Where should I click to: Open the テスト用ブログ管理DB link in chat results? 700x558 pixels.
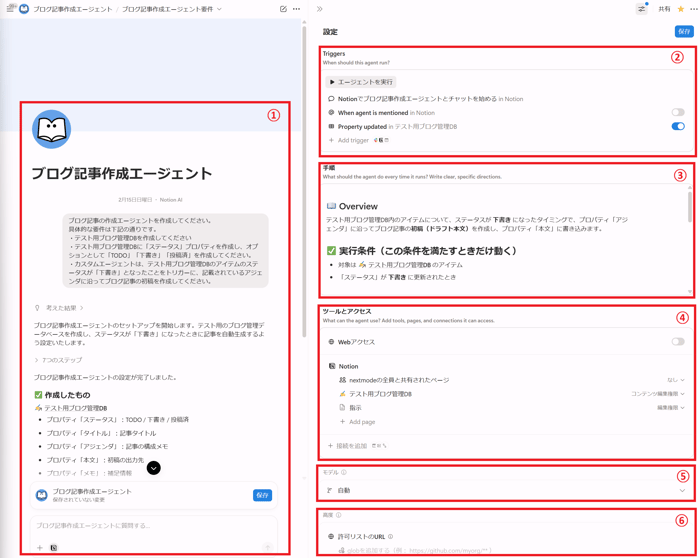point(75,408)
